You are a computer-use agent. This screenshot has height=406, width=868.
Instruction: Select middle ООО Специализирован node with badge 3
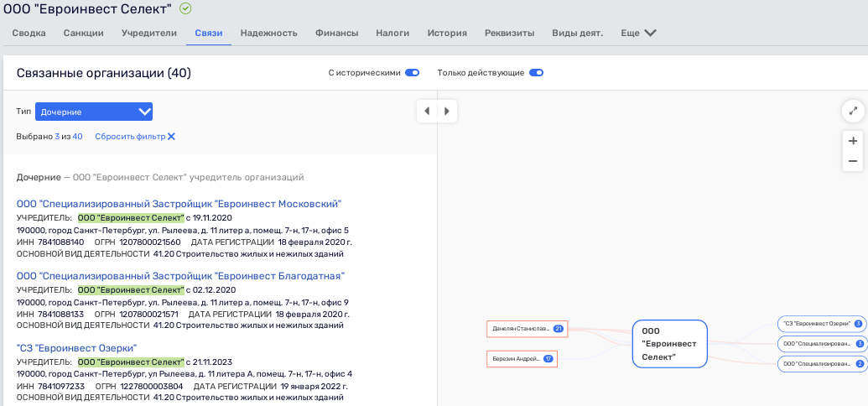(x=822, y=343)
